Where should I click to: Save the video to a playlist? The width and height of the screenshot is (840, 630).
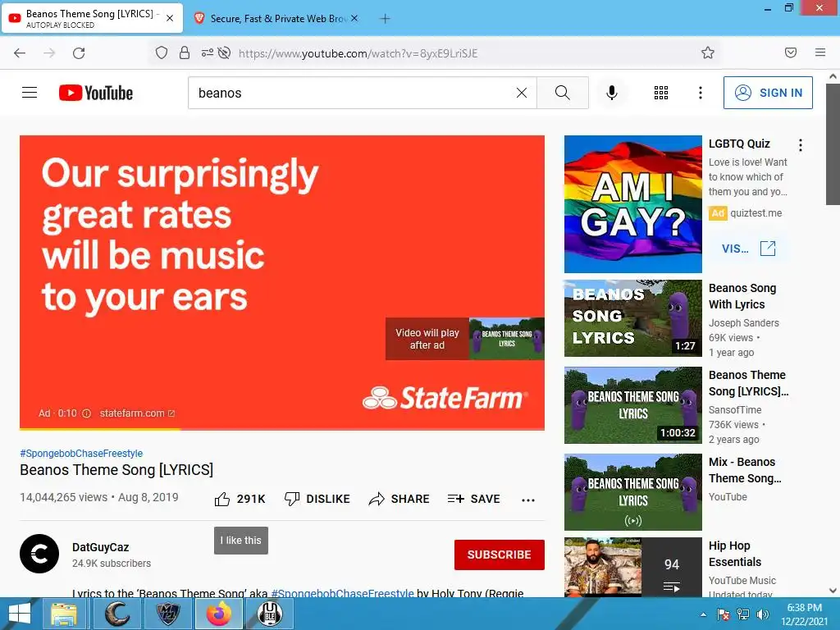(473, 499)
